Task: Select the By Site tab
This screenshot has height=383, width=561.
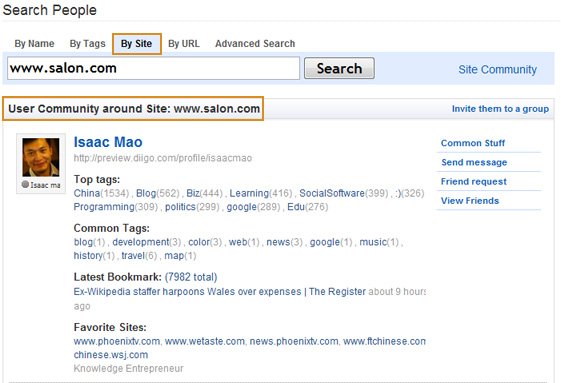Action: [137, 44]
